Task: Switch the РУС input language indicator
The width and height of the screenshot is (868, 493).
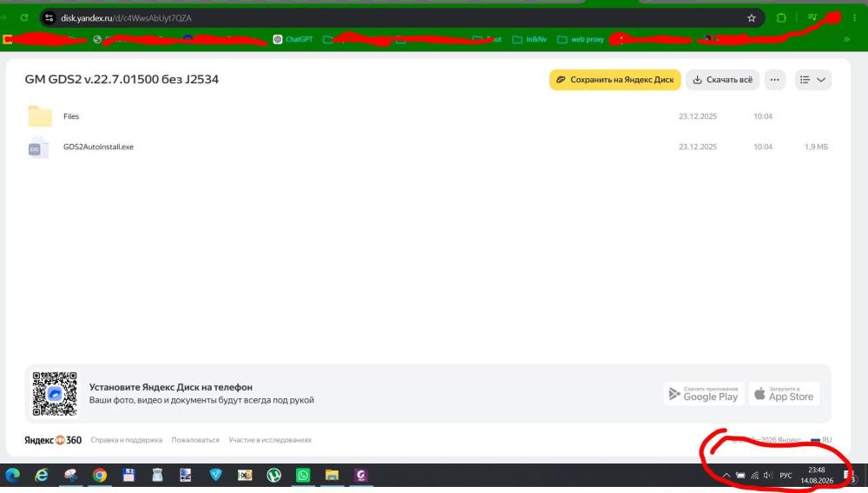Action: click(786, 476)
